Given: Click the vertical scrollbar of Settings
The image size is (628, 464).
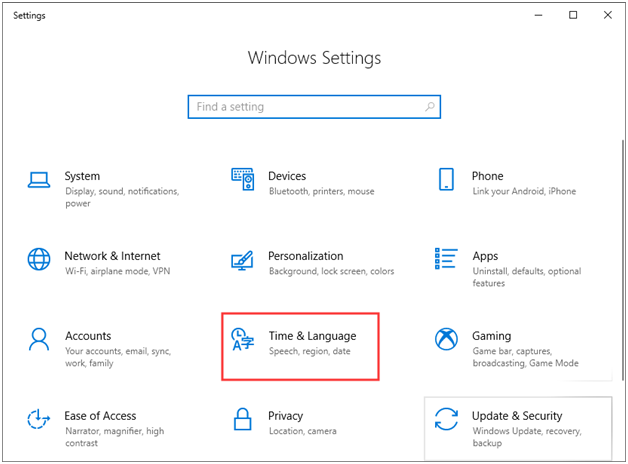Looking at the screenshot, I should [622, 260].
